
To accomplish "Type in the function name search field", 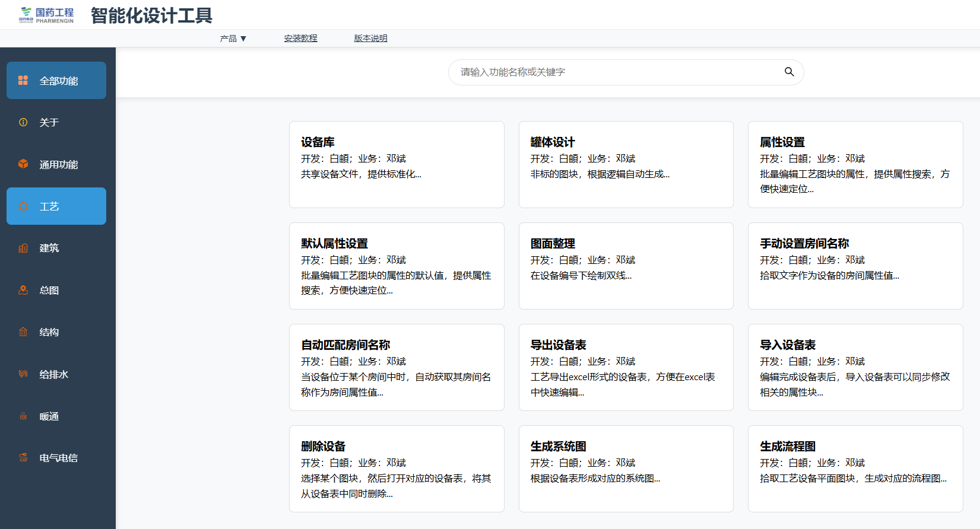I will [617, 72].
